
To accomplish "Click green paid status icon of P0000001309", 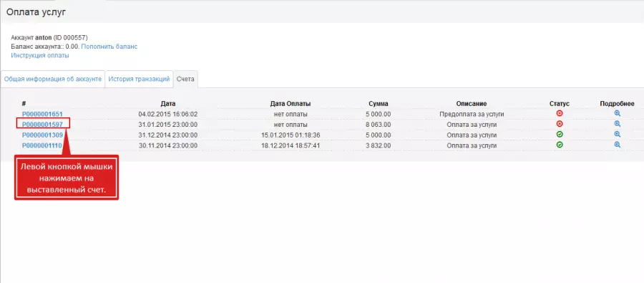I will click(x=560, y=135).
